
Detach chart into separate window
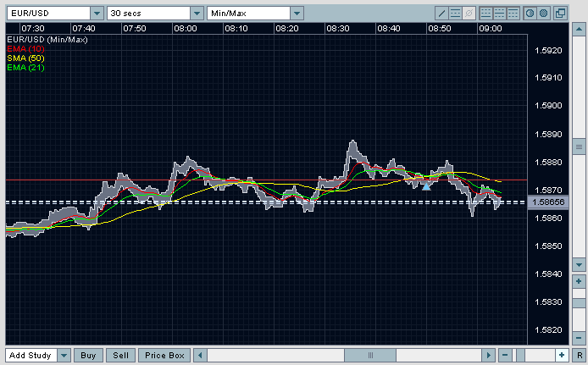click(x=560, y=14)
